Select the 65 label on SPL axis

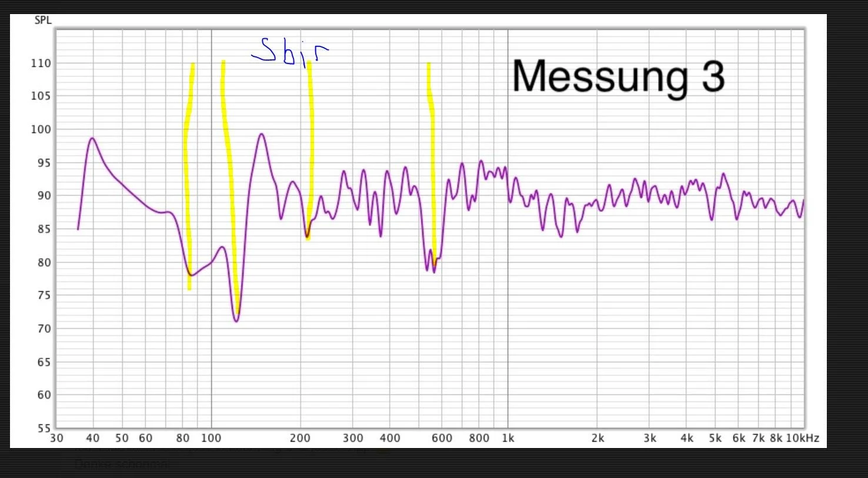[x=44, y=362]
